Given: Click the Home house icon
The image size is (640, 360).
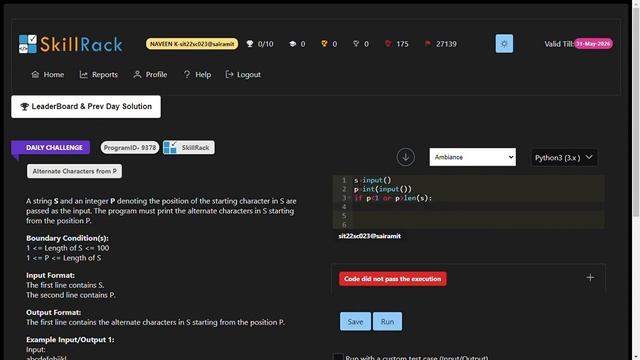Looking at the screenshot, I should (x=36, y=74).
